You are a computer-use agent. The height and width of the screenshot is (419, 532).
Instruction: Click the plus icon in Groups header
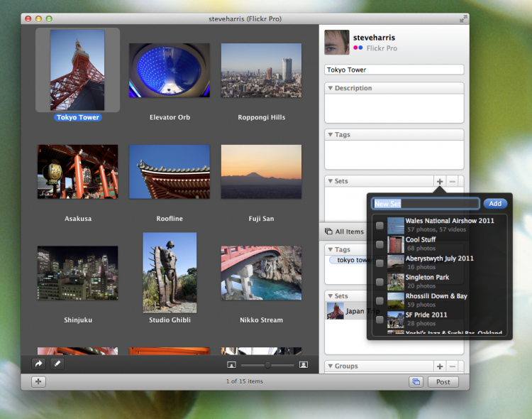[x=440, y=366]
